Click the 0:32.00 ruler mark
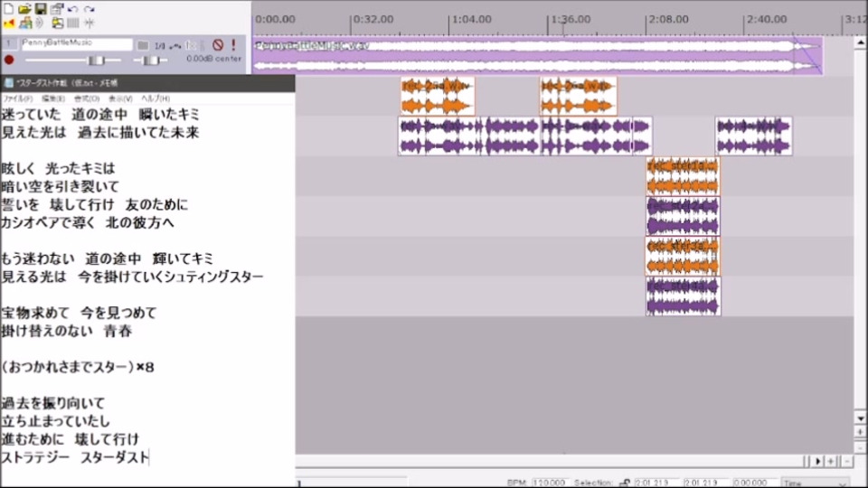Screen dimensions: 868x488 pos(373,19)
